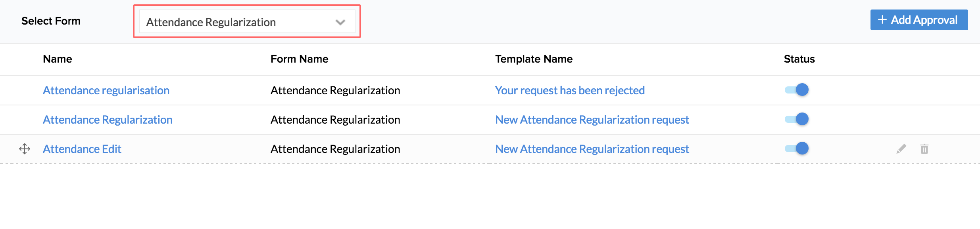
Task: Open the Select Form dropdown
Action: tap(246, 22)
